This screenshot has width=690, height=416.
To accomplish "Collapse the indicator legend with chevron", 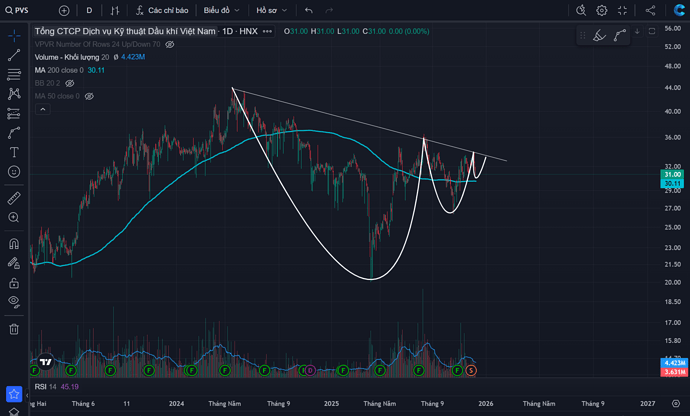I will pyautogui.click(x=43, y=109).
